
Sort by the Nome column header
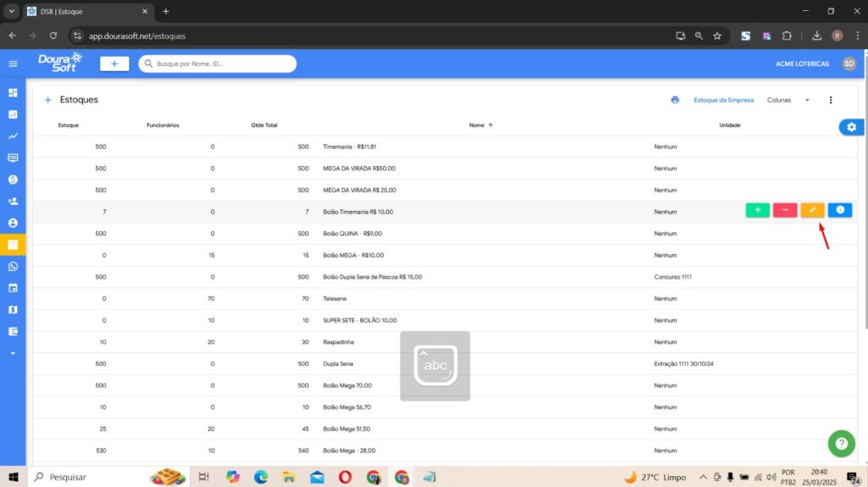click(x=476, y=125)
